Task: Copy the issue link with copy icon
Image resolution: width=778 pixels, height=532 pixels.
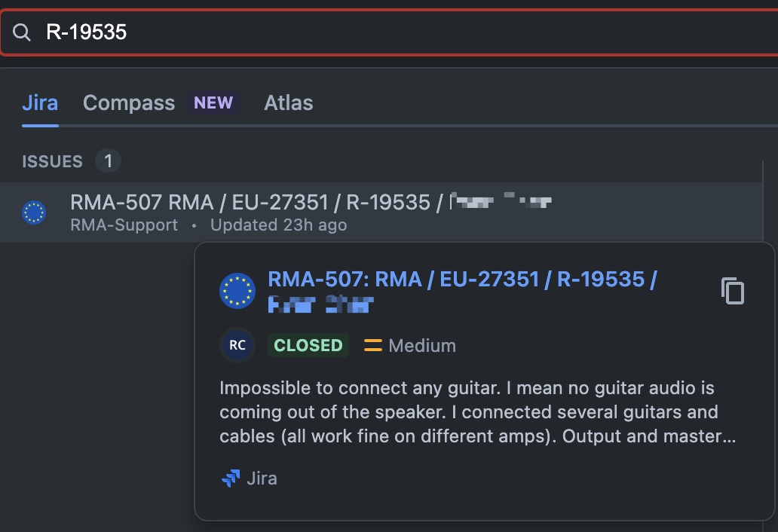Action: [x=733, y=291]
